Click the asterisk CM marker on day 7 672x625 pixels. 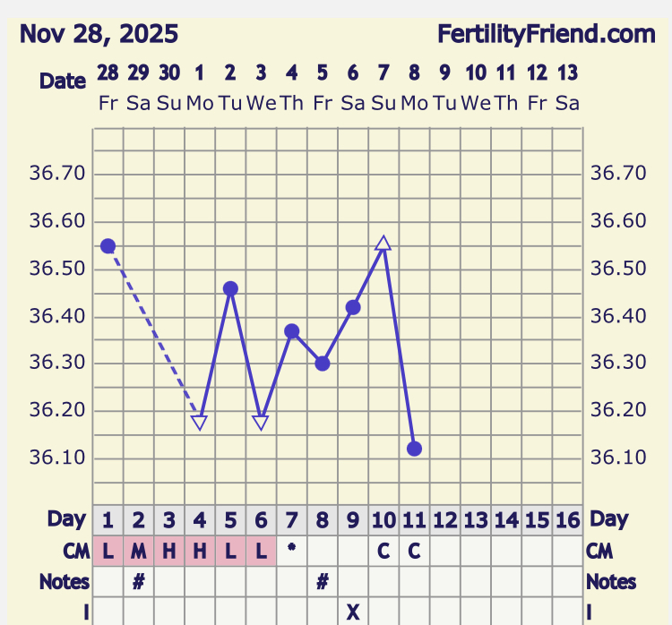291,551
